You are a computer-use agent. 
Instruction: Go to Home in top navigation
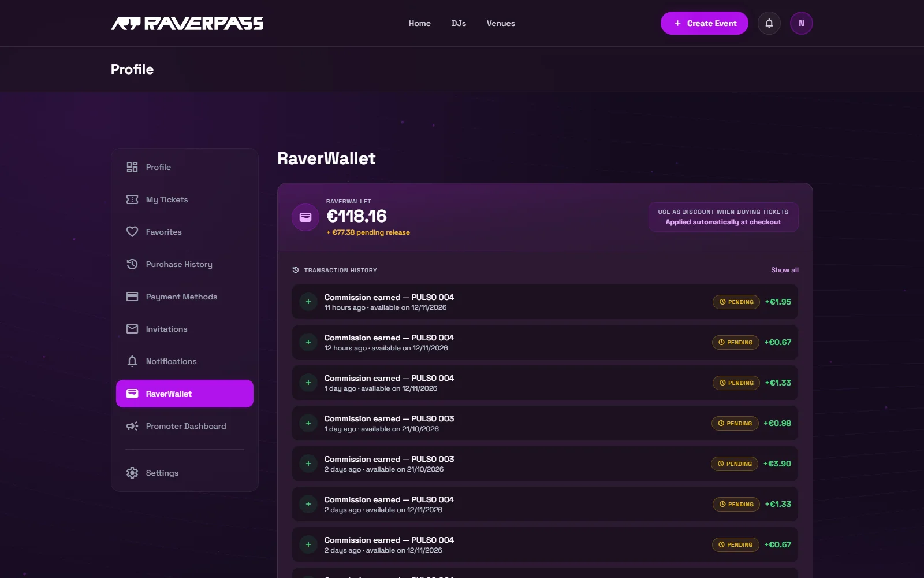[x=420, y=23]
